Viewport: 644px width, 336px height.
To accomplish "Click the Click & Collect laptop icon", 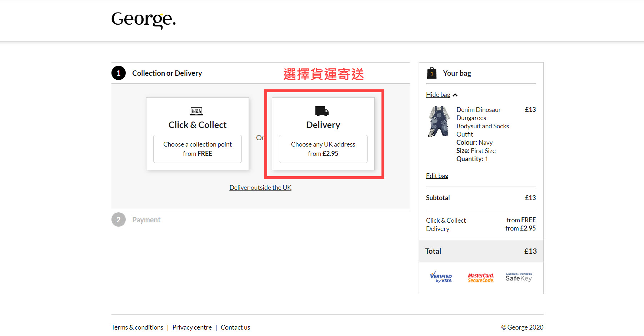I will click(196, 111).
